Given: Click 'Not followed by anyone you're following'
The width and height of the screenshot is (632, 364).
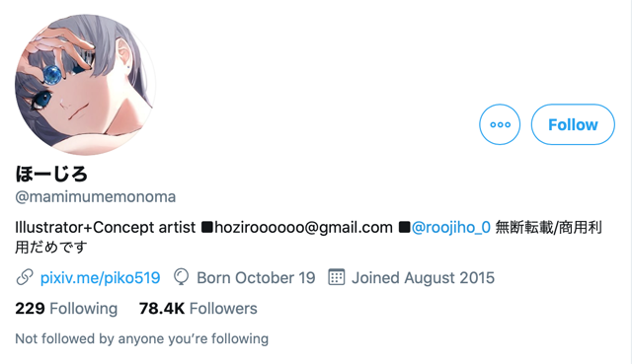Looking at the screenshot, I should tap(142, 338).
